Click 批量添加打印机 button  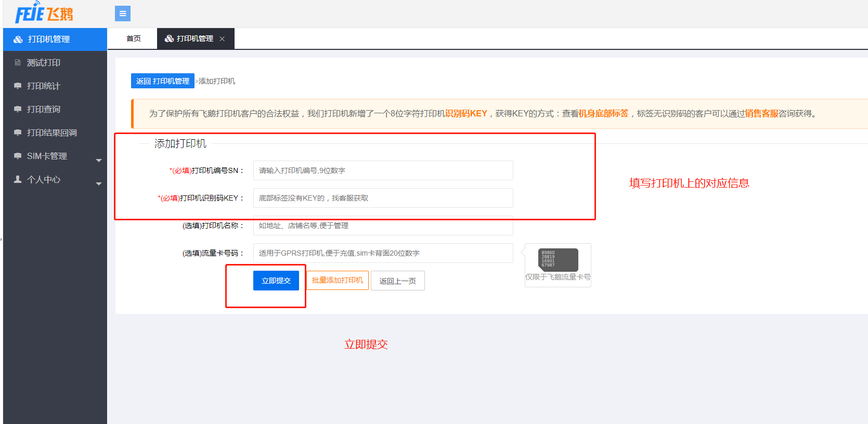tap(338, 281)
